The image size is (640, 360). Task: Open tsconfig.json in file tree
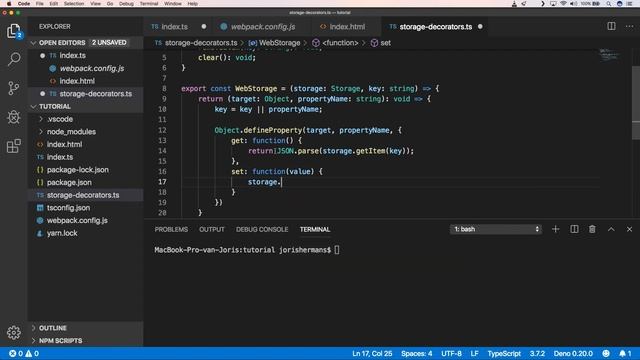tap(68, 207)
